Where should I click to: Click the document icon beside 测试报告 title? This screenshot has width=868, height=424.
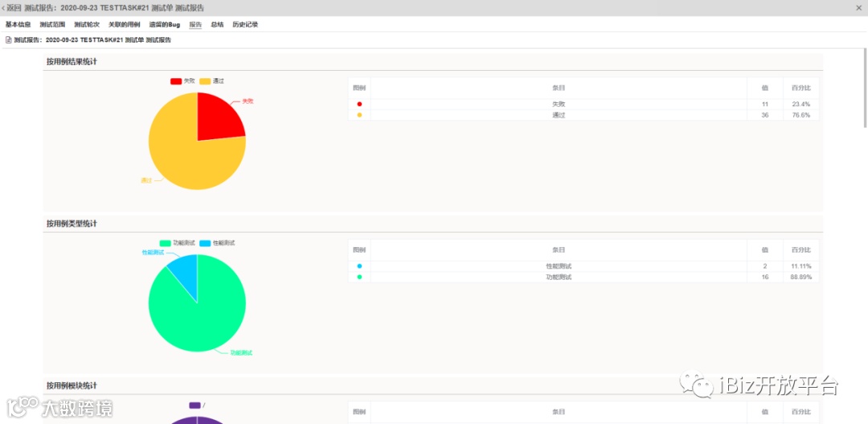(x=8, y=40)
